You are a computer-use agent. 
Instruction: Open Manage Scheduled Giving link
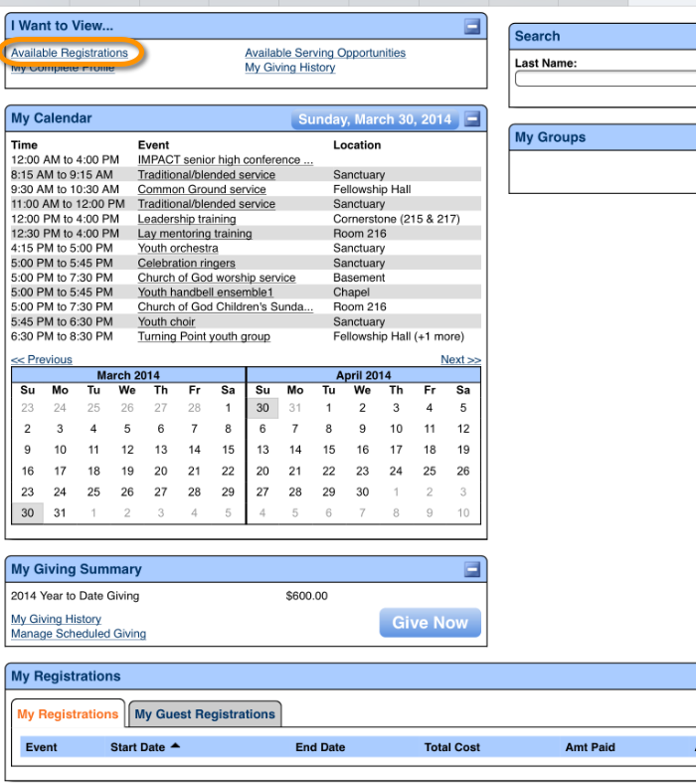point(79,634)
